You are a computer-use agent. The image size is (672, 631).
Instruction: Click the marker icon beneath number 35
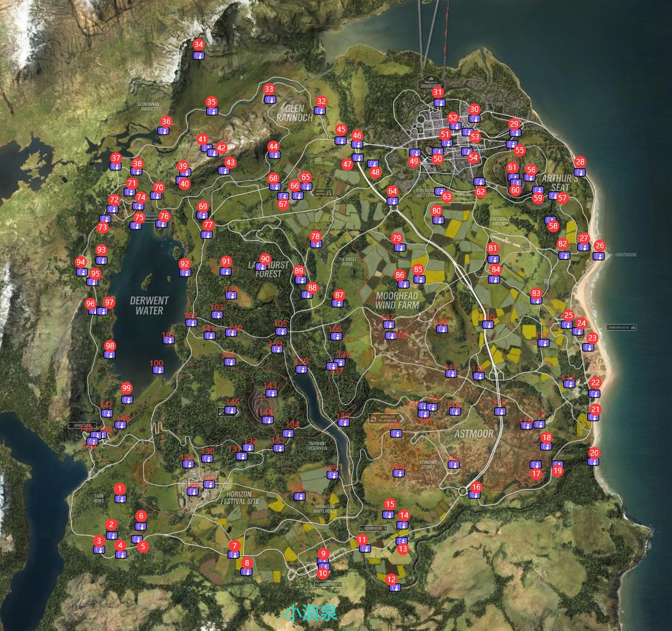pos(212,111)
